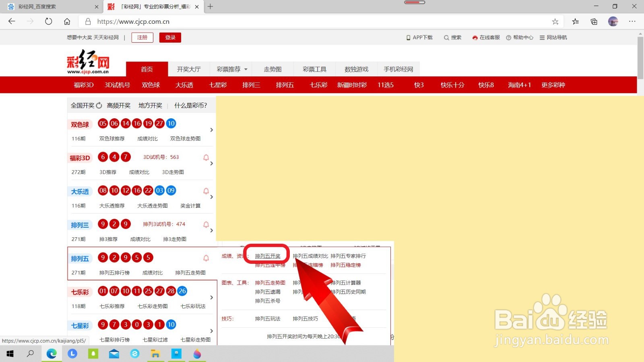Select 大乐透 in the red menu
Image resolution: width=644 pixels, height=362 pixels.
(184, 85)
